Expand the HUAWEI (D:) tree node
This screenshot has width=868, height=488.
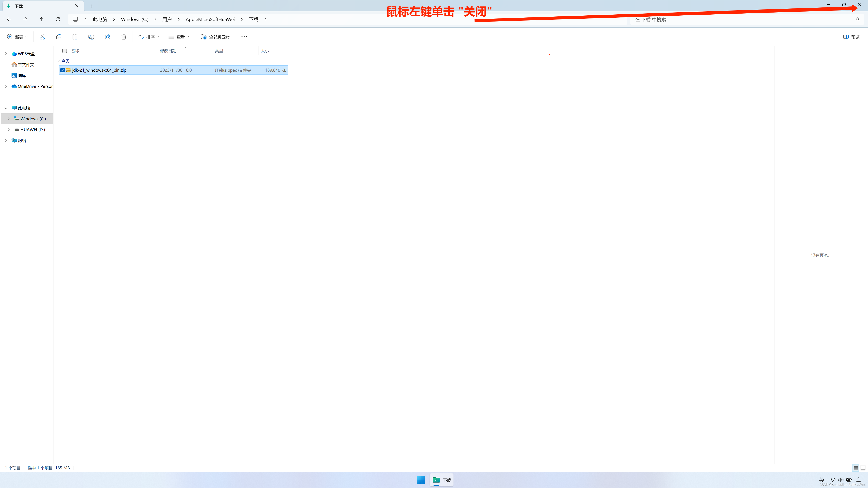click(x=9, y=130)
